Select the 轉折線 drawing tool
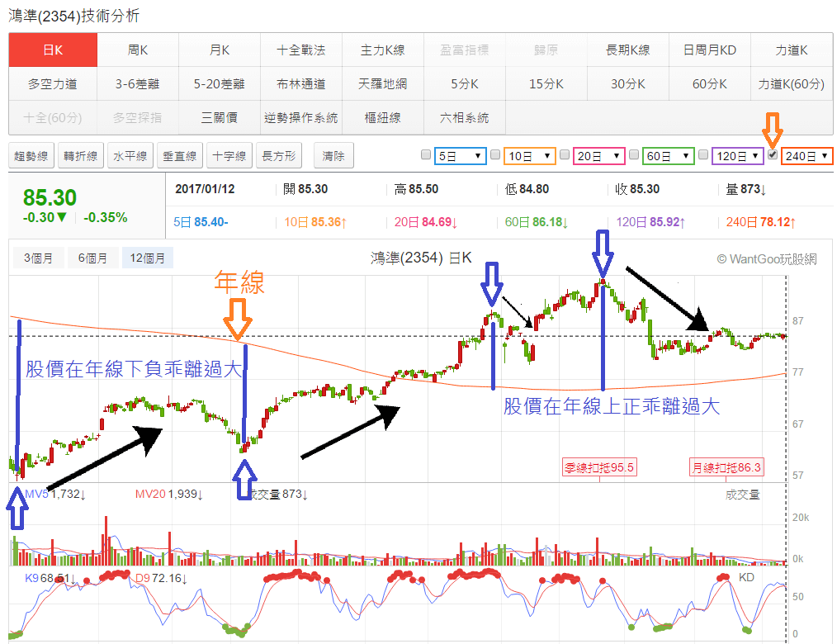 (x=81, y=155)
